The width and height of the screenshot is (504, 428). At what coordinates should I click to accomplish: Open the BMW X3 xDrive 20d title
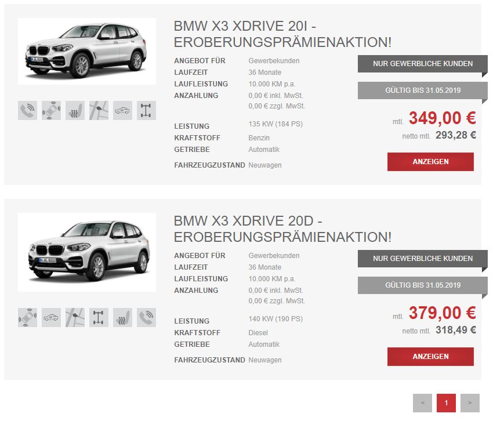click(x=282, y=228)
